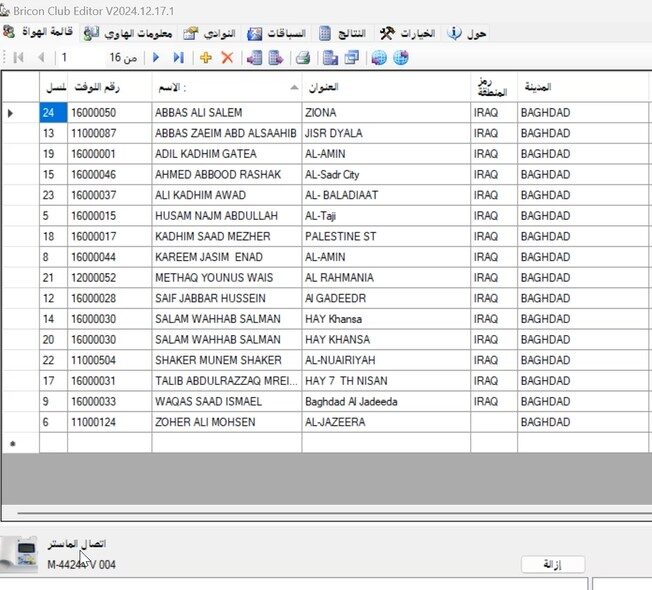Go to next record with blue arrow
The width and height of the screenshot is (652, 590).
pos(156,58)
